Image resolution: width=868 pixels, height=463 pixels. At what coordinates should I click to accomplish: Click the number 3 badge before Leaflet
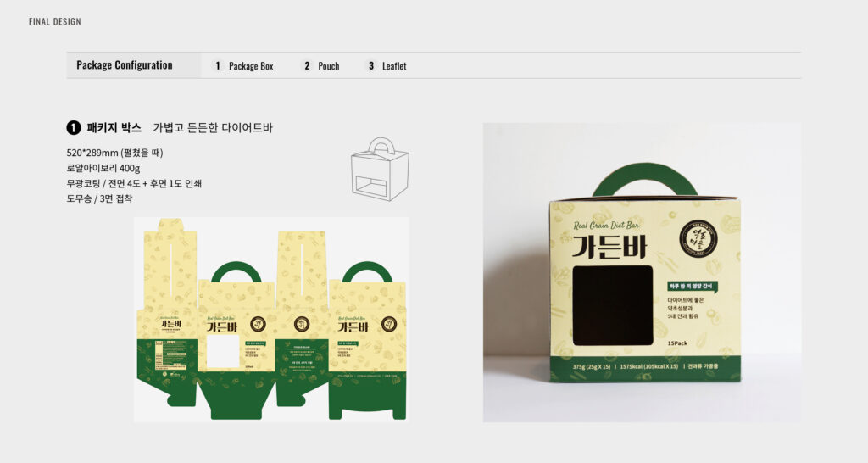(x=371, y=66)
